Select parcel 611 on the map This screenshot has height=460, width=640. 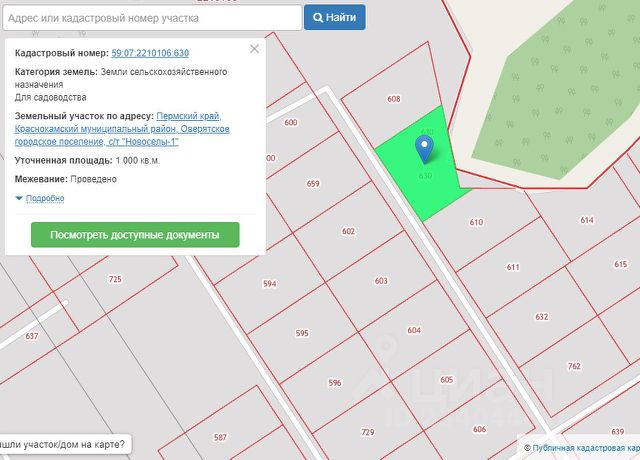(x=513, y=267)
